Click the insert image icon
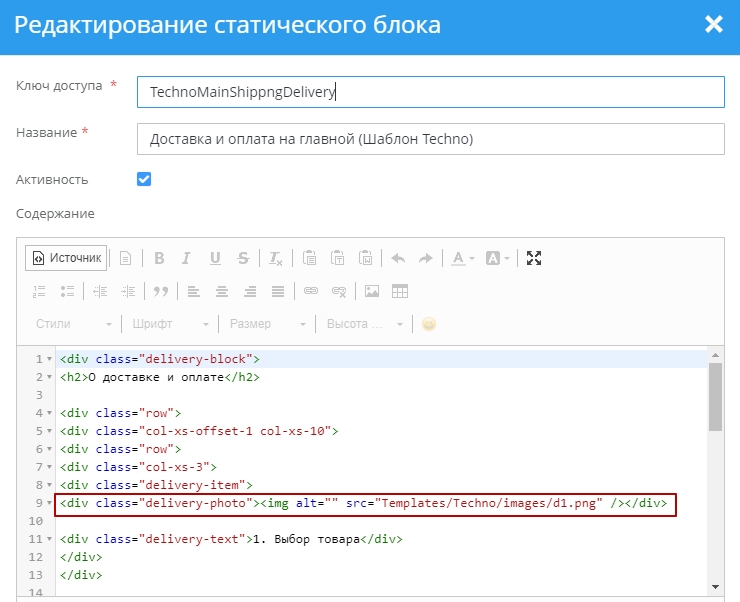 pos(372,291)
